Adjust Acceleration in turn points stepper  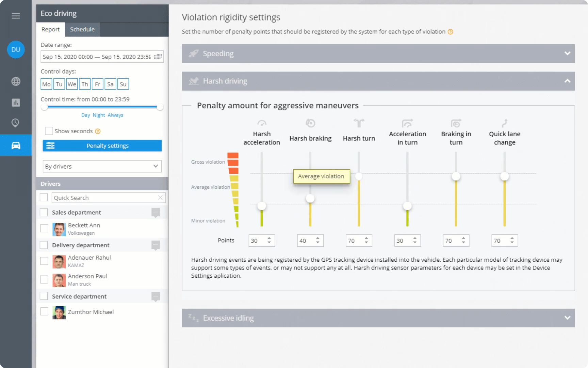click(415, 241)
